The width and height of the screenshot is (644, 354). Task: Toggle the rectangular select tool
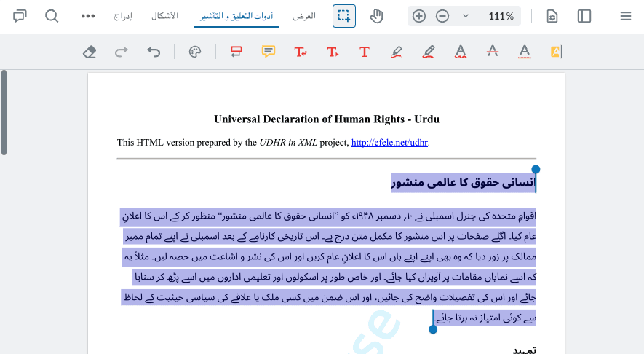(x=343, y=16)
